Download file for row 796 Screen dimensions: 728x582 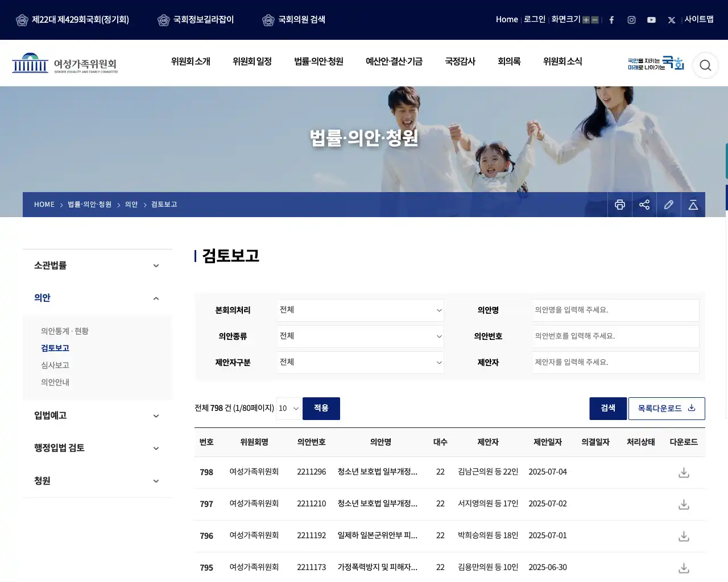[x=684, y=537]
